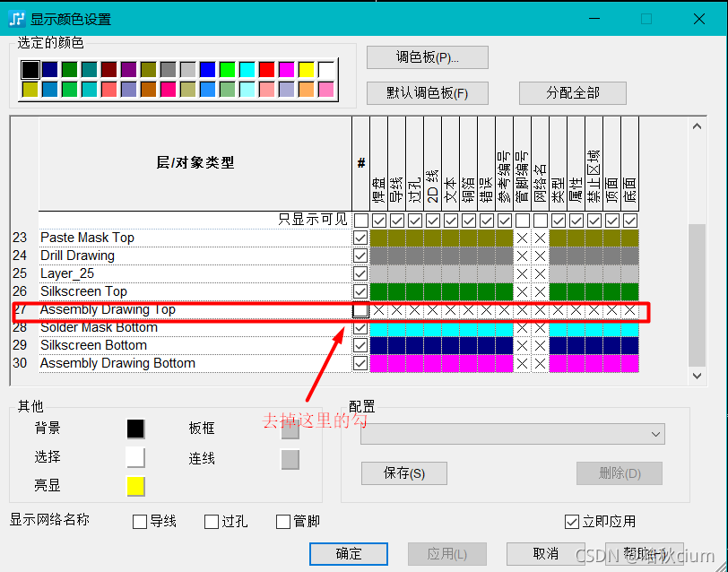Viewport: 728px width, 572px height.
Task: Click the layer list scrollbar thumb
Action: [x=697, y=295]
